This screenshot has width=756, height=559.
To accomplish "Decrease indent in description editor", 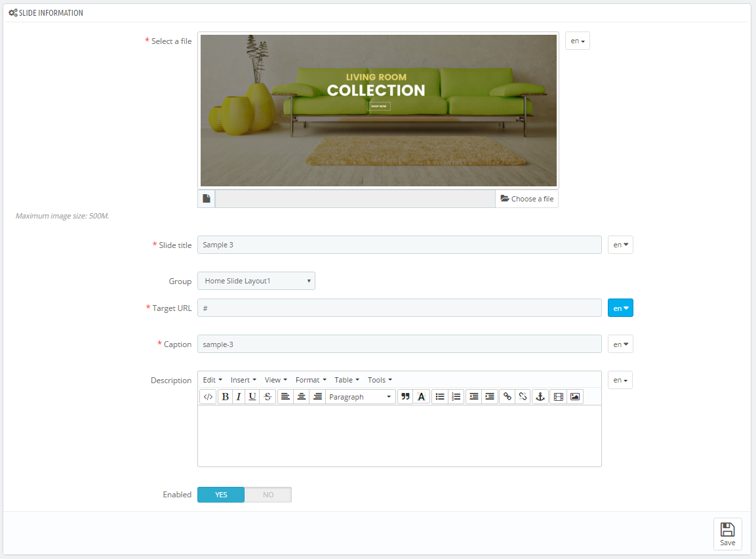I will click(474, 396).
